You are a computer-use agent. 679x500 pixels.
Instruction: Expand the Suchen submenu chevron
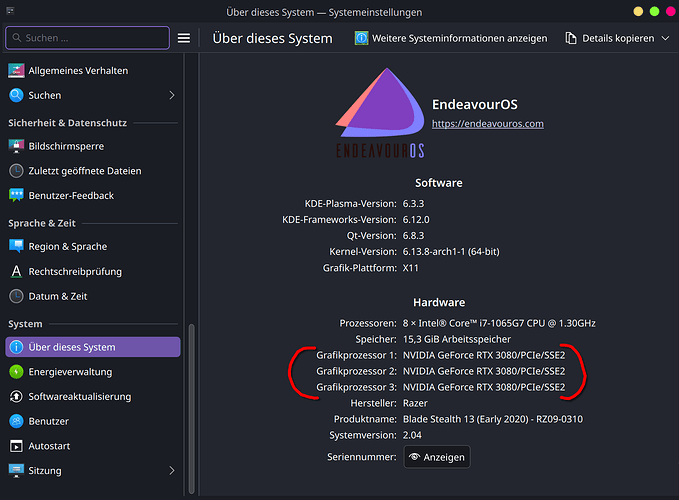(x=172, y=95)
